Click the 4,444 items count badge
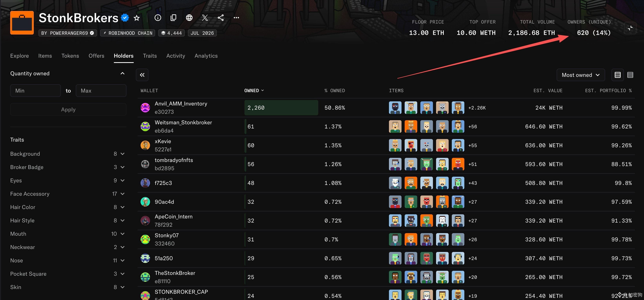Image resolution: width=644 pixels, height=300 pixels. tap(171, 33)
